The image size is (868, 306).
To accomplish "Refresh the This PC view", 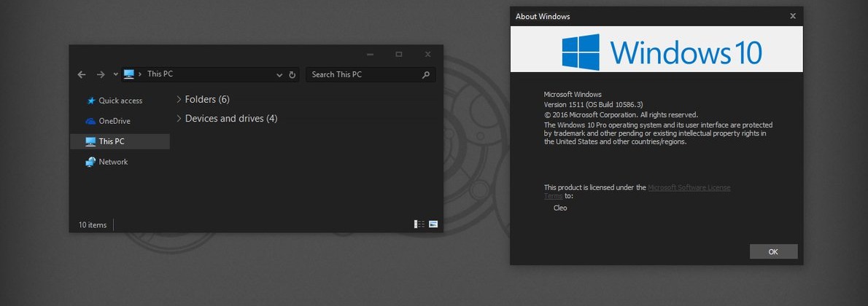I will (292, 75).
